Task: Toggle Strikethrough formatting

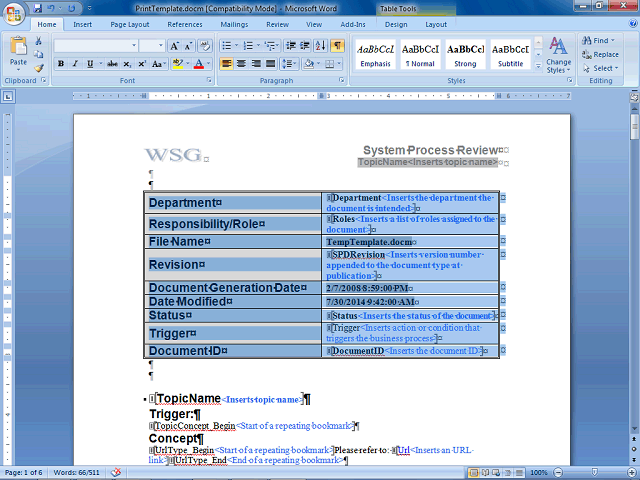Action: click(x=112, y=64)
